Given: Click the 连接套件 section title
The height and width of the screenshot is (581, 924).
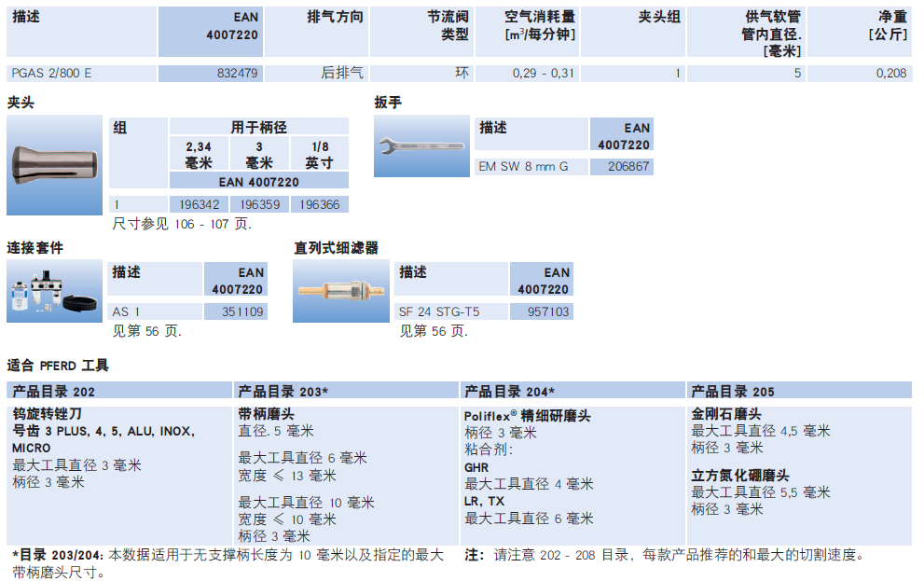Looking at the screenshot, I should [x=34, y=248].
